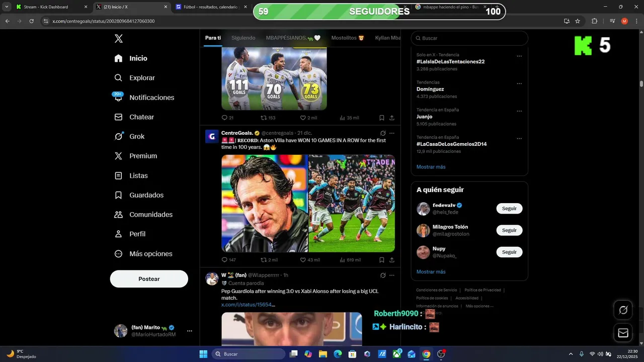Screen dimensions: 644x362
Task: Follow fedevalv with Seguir button
Action: [x=509, y=209]
